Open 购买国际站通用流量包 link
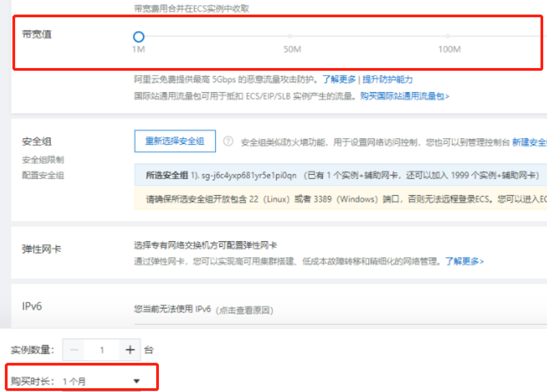 point(405,96)
